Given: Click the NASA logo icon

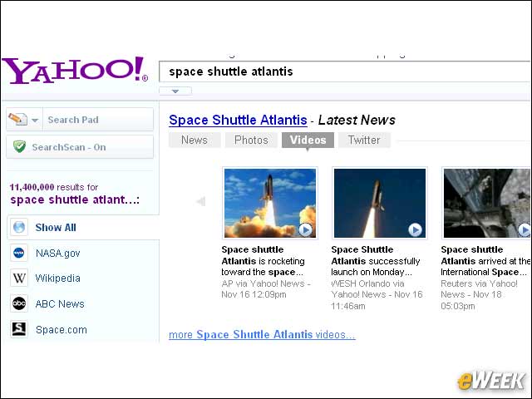Looking at the screenshot, I should (19, 253).
